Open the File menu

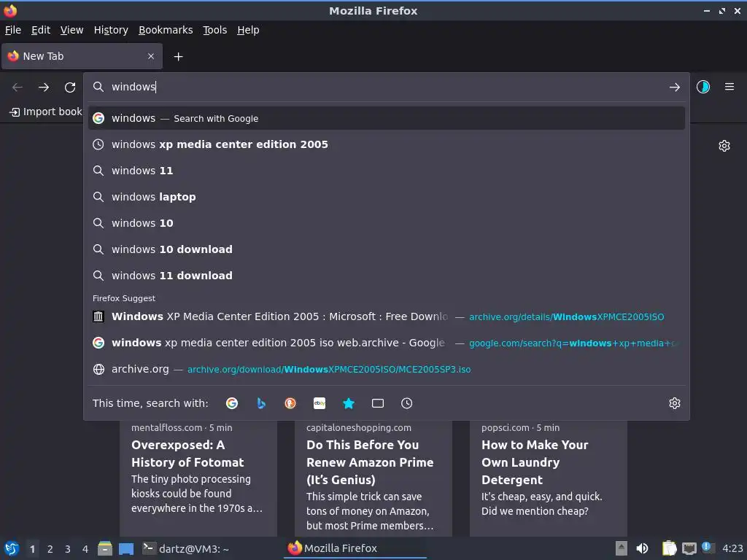pos(13,30)
